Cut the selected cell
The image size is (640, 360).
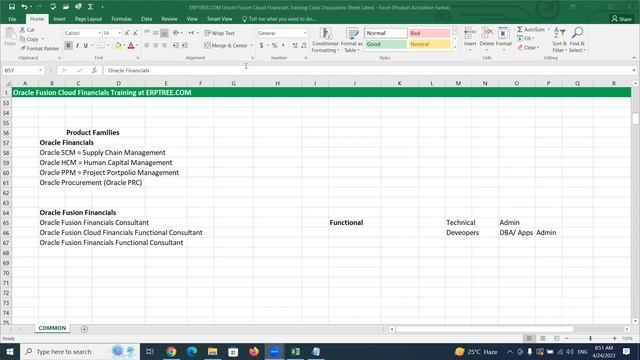pyautogui.click(x=27, y=30)
